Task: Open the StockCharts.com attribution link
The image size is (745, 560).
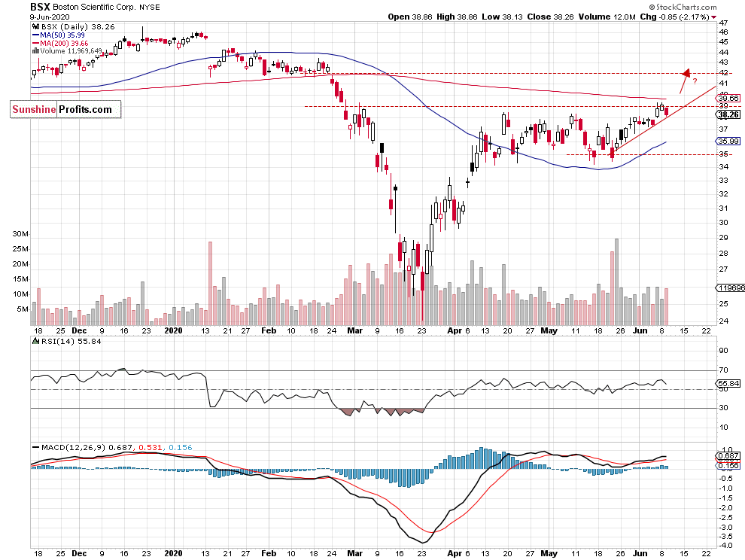Action: coord(683,7)
